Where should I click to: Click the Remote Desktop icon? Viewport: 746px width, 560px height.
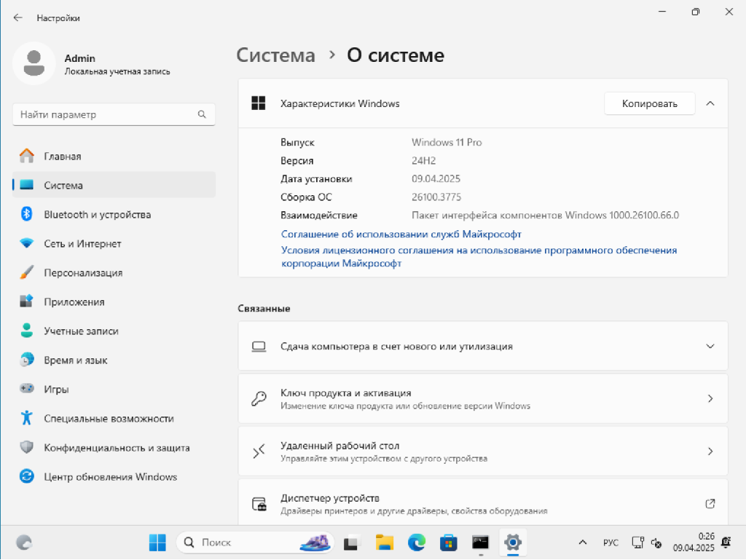259,451
